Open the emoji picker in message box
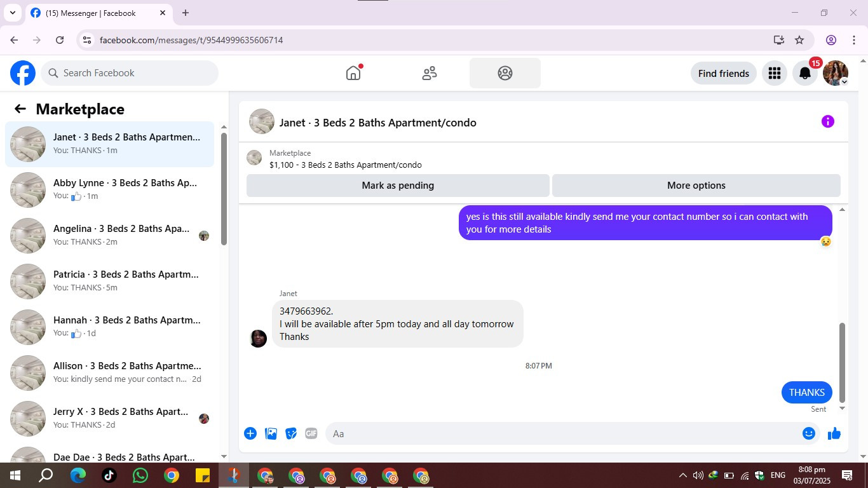The height and width of the screenshot is (488, 868). (808, 433)
